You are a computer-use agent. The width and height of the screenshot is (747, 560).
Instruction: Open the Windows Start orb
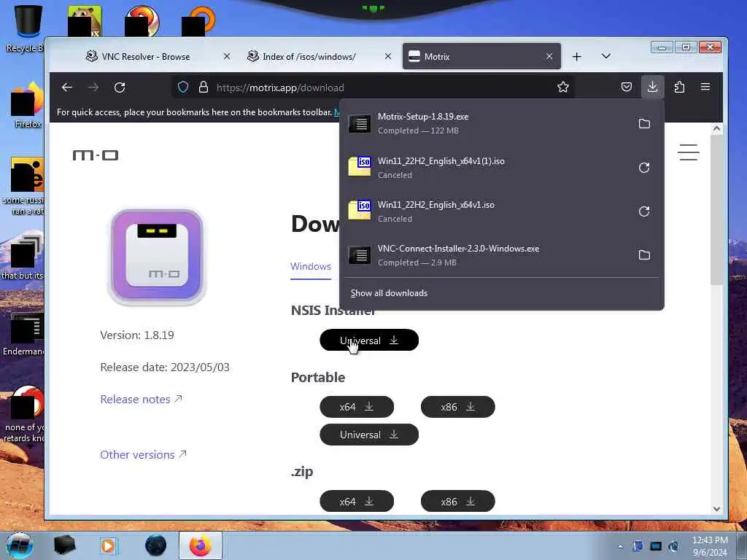[x=20, y=545]
